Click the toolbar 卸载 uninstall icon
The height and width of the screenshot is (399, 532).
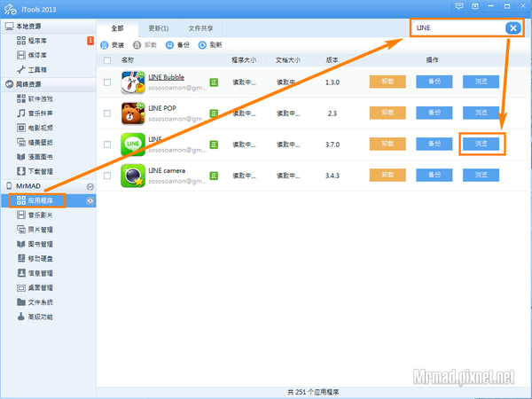(137, 45)
